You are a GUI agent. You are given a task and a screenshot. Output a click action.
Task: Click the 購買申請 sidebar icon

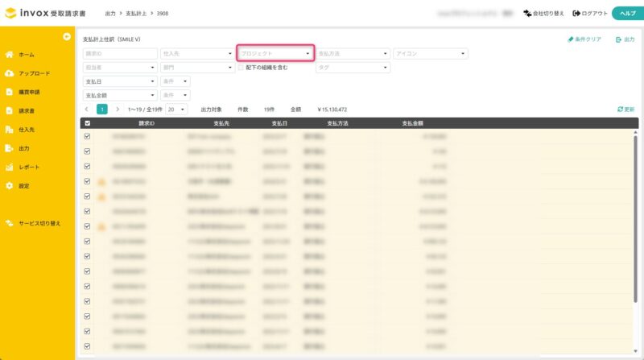click(9, 92)
